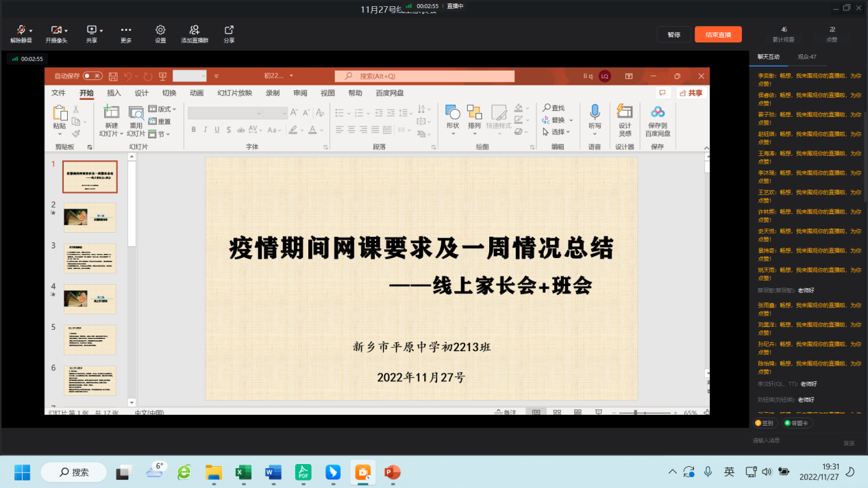Image resolution: width=868 pixels, height=488 pixels.
Task: Click the save disk icon in title bar
Action: pyautogui.click(x=114, y=76)
